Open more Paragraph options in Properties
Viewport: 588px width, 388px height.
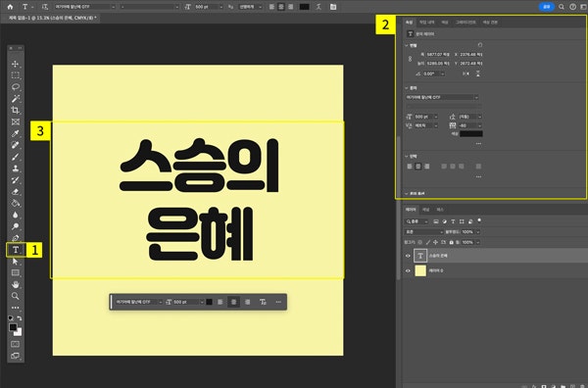tap(478, 177)
